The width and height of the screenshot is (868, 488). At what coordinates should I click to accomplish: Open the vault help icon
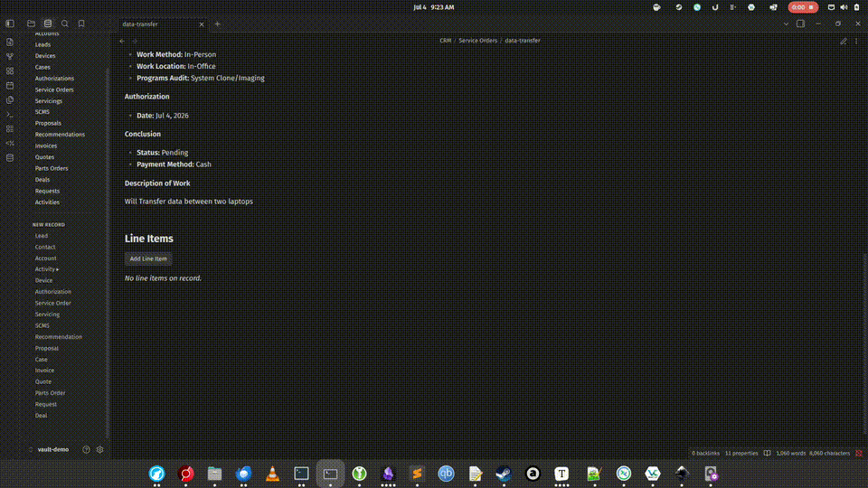[x=87, y=450]
